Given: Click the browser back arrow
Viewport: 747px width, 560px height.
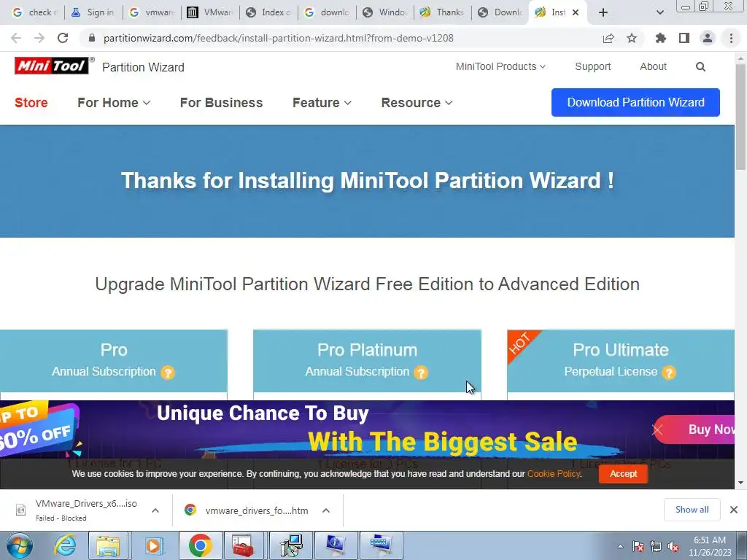Looking at the screenshot, I should coord(16,38).
